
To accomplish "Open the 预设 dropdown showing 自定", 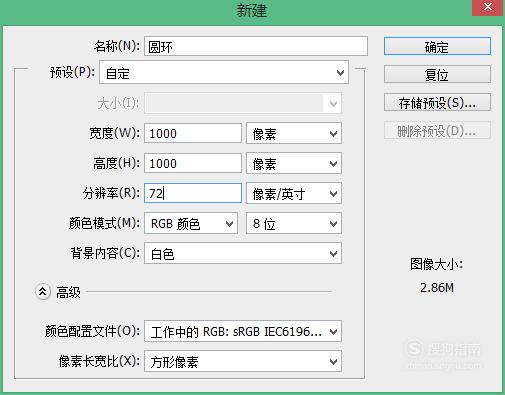I will pos(224,72).
